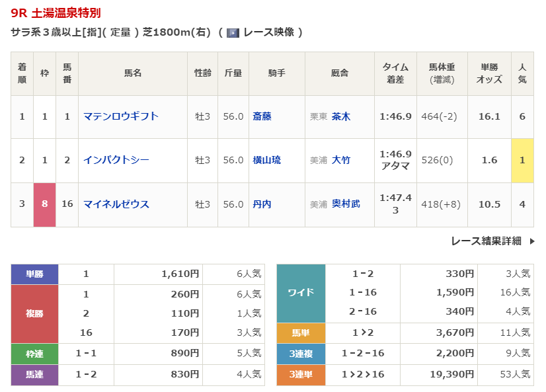Open horse マテンロウギフト page

tap(121, 116)
